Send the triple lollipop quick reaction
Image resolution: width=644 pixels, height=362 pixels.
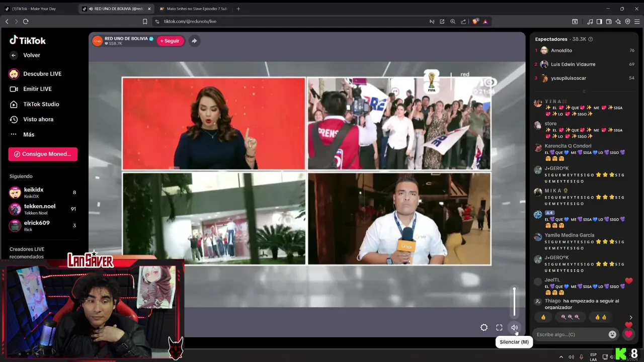click(570, 317)
